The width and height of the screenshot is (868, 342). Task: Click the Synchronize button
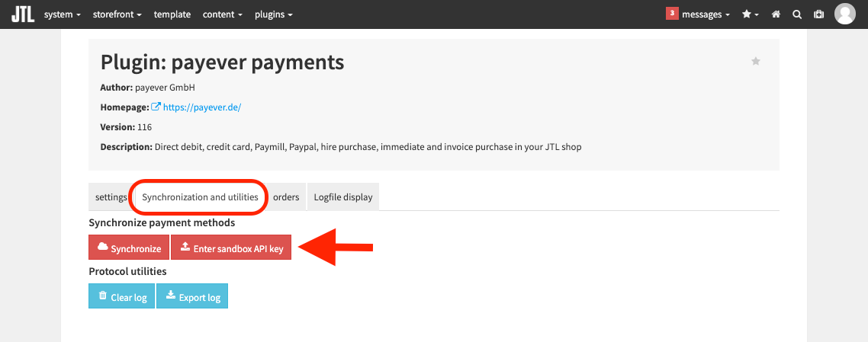(x=129, y=247)
